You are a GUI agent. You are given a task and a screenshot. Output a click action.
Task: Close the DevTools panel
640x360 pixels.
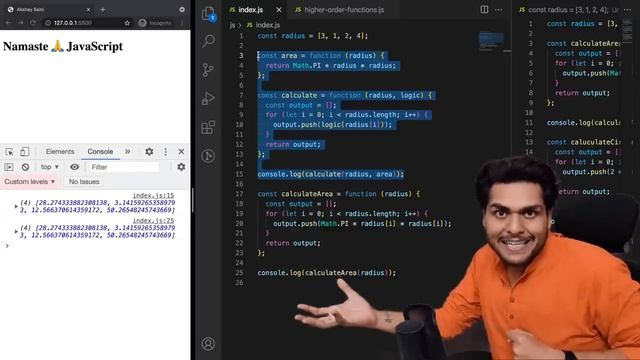click(x=181, y=151)
